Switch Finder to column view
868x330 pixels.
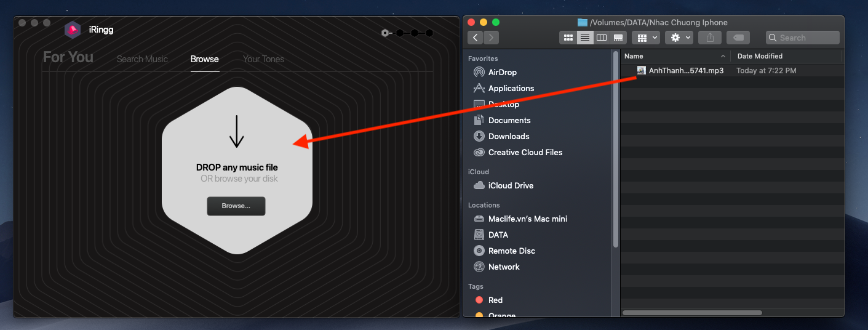[602, 38]
